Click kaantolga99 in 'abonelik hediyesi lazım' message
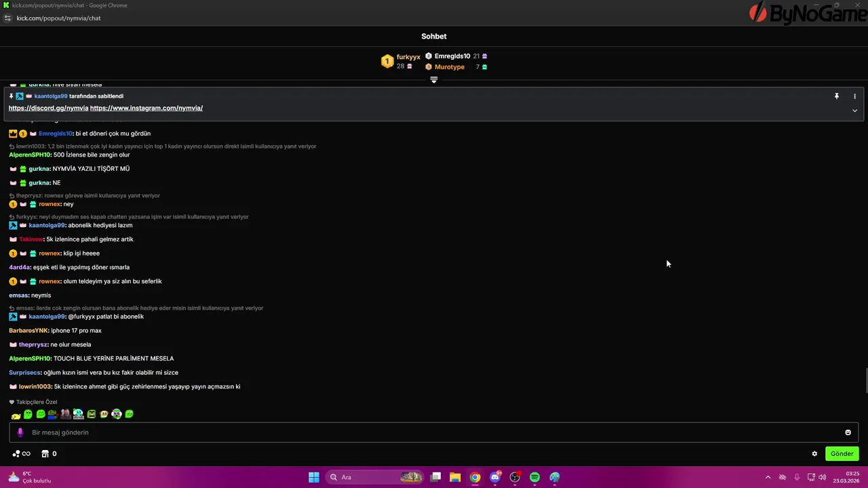The height and width of the screenshot is (488, 868). tap(47, 225)
